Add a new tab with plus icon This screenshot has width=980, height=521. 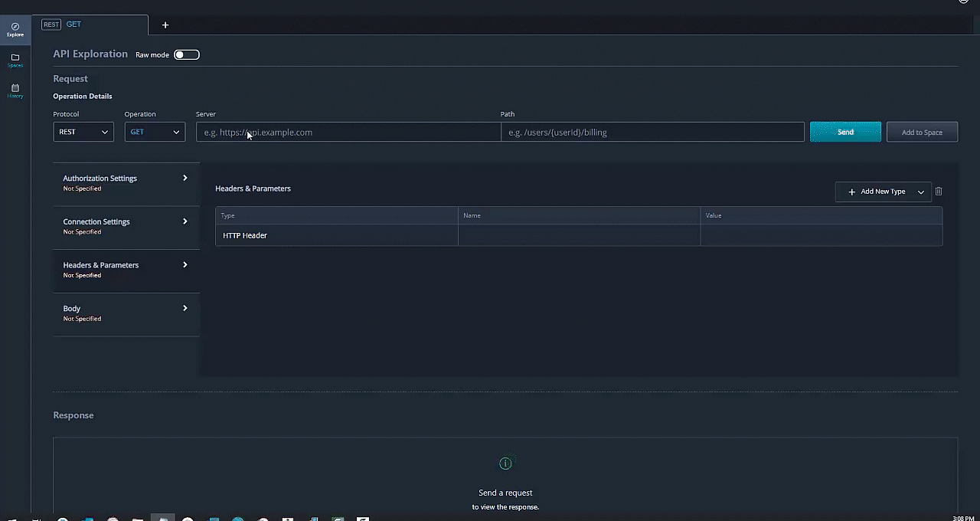coord(165,25)
